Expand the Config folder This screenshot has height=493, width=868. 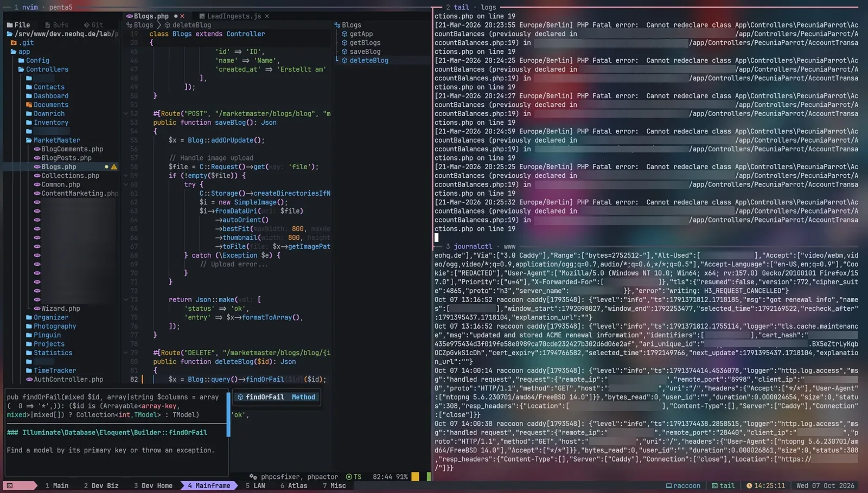tap(34, 61)
